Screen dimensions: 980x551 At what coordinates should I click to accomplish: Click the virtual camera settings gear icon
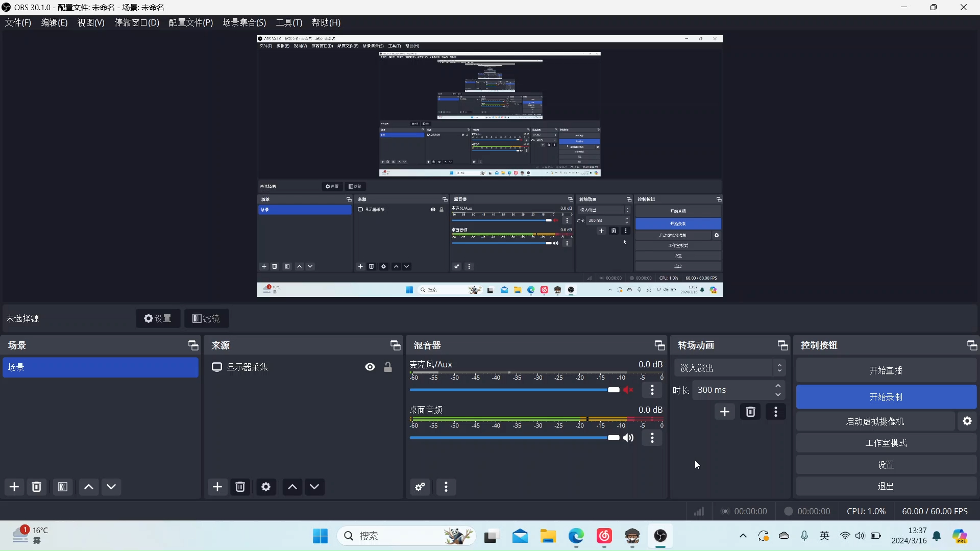point(967,421)
